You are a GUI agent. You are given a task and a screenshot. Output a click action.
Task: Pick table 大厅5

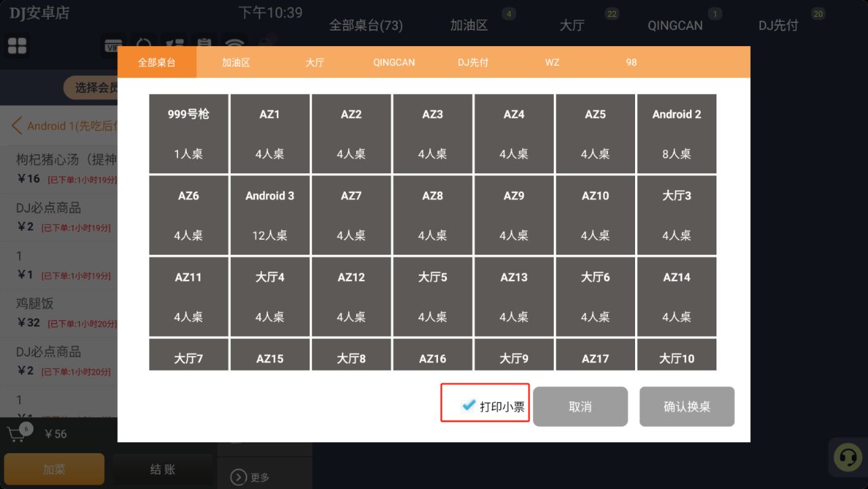tap(433, 296)
